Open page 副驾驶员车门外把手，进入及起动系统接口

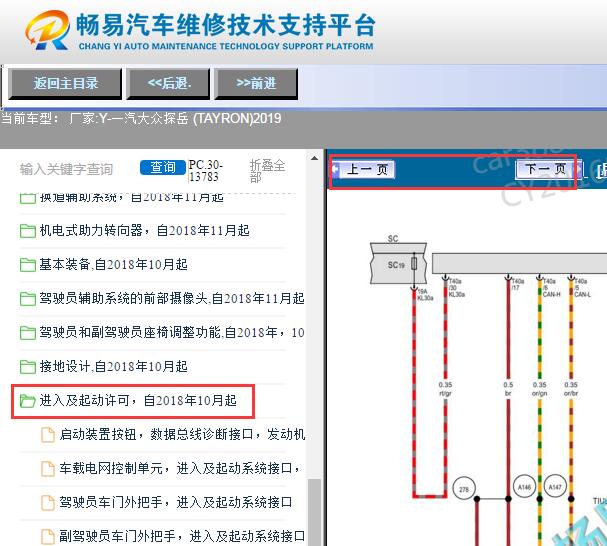point(182,536)
